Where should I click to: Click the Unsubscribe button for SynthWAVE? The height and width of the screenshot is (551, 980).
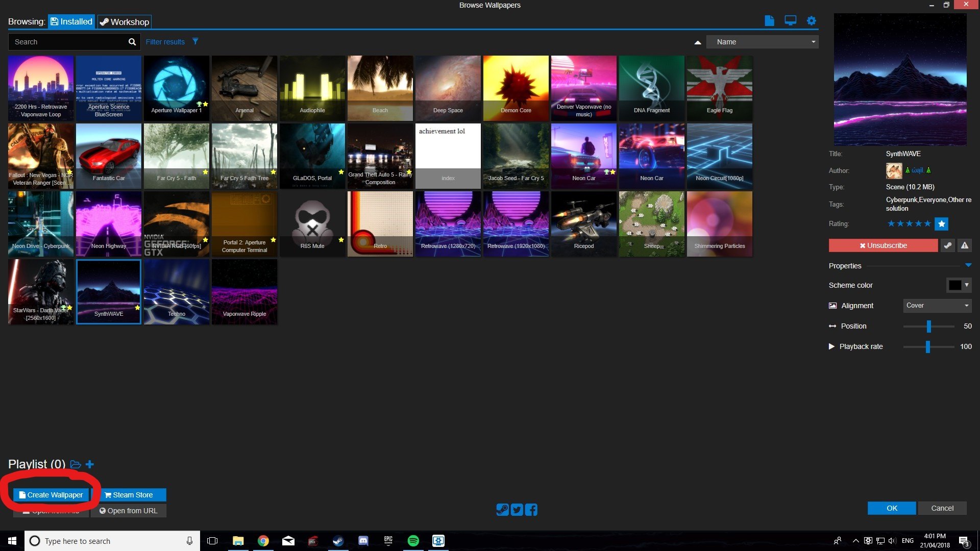tap(883, 245)
